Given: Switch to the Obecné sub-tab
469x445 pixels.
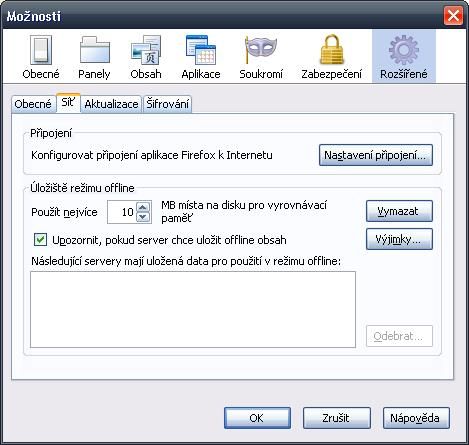Looking at the screenshot, I should pyautogui.click(x=33, y=104).
